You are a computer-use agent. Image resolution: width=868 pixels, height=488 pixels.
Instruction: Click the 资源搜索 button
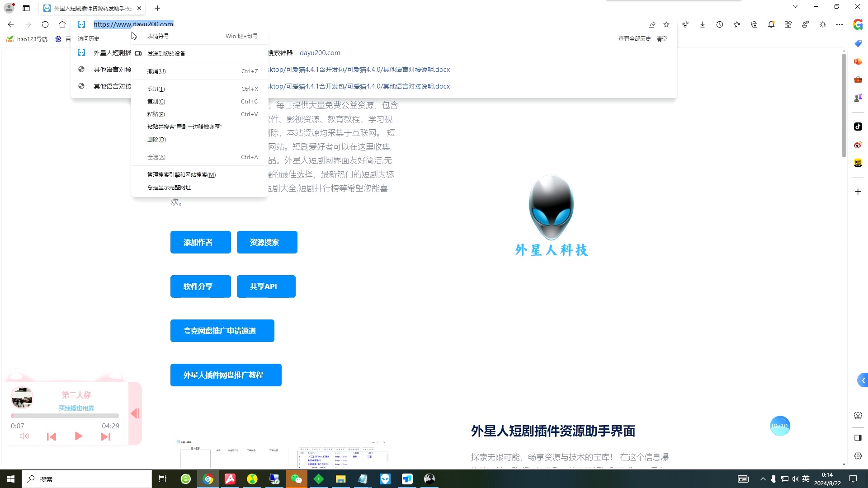tap(267, 242)
